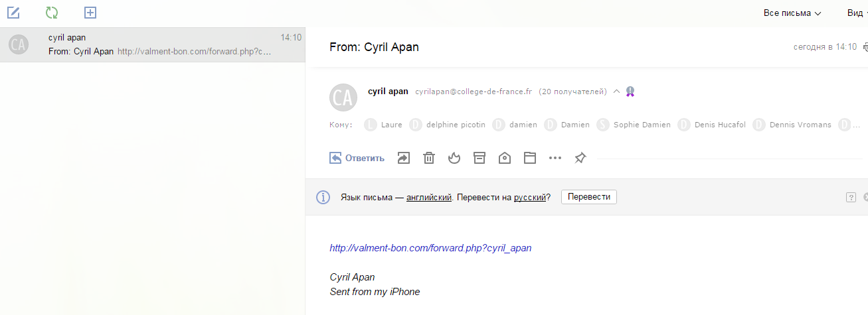Collapse the 20 recipients list chevron
This screenshot has width=868, height=315.
[x=616, y=92]
